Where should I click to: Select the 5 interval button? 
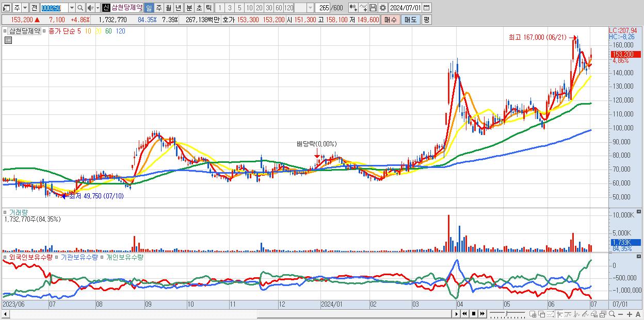coord(239,8)
